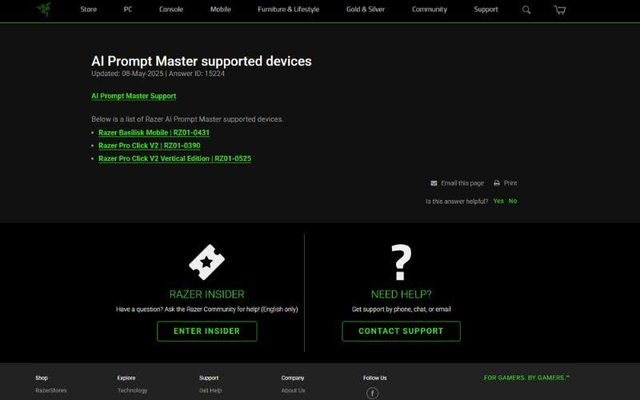Open Get Help footer link
The image size is (640, 400).
pos(210,391)
